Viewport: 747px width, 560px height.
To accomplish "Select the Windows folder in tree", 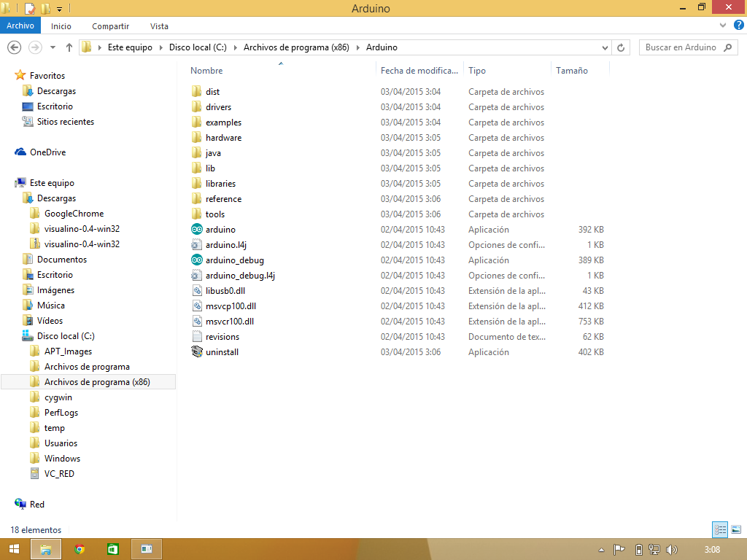I will click(63, 459).
